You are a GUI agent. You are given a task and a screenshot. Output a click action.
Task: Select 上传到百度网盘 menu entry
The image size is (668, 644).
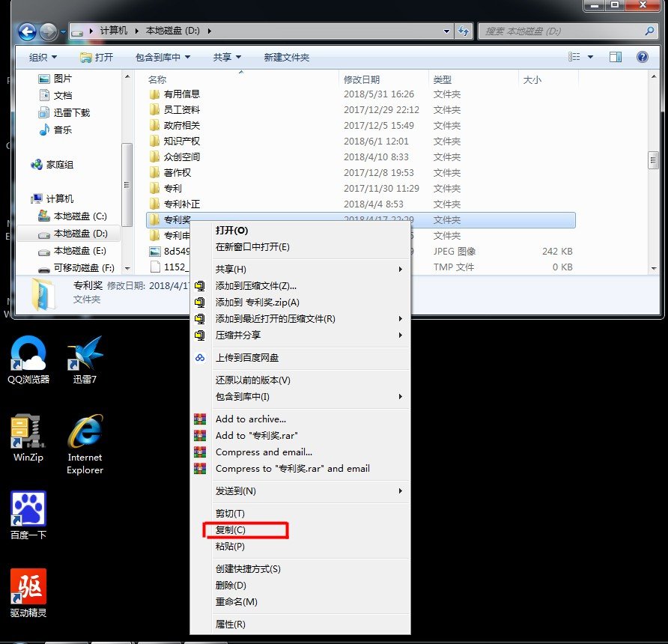point(247,358)
